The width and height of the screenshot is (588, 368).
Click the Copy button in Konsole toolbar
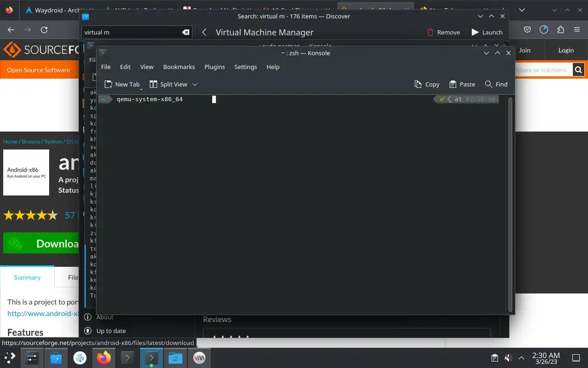pyautogui.click(x=427, y=84)
